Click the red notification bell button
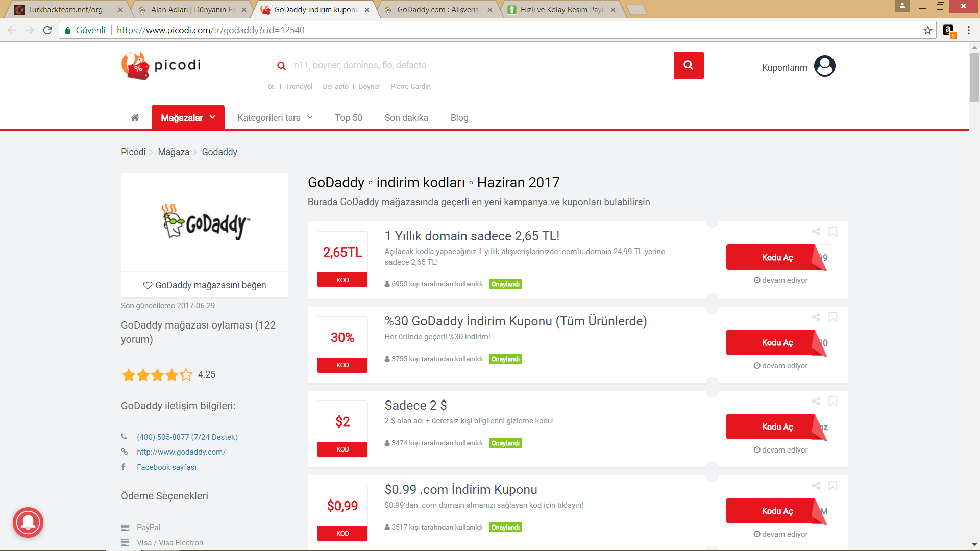Viewport: 980px width, 551px height. click(x=28, y=522)
